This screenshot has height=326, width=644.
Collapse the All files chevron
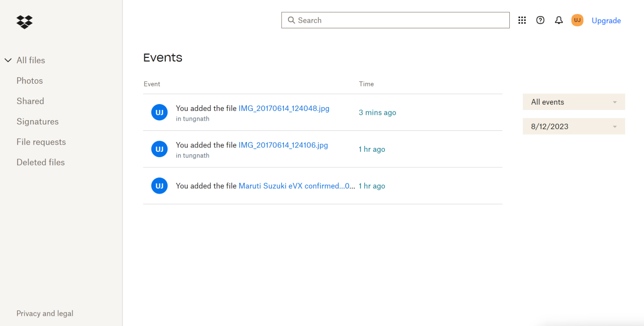click(x=8, y=61)
